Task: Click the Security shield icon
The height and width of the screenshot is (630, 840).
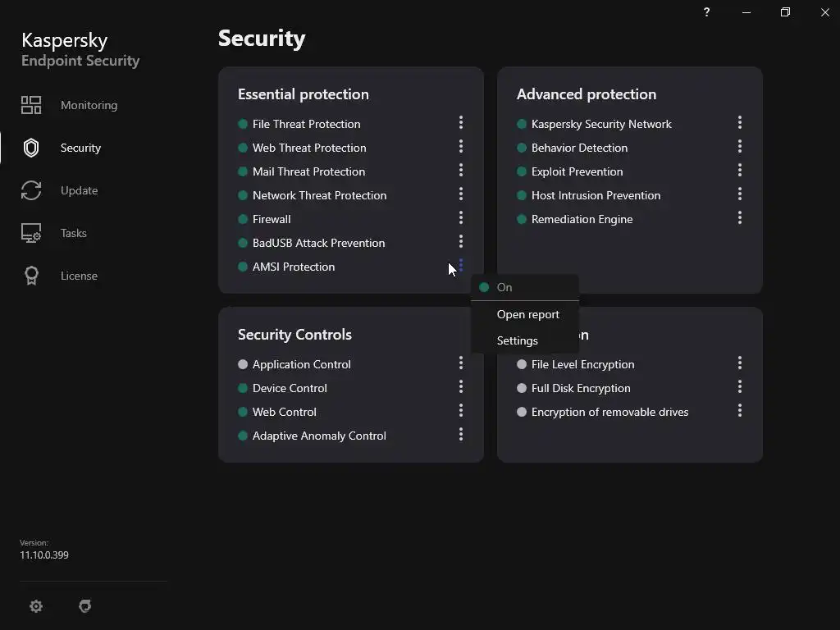Action: 31,148
